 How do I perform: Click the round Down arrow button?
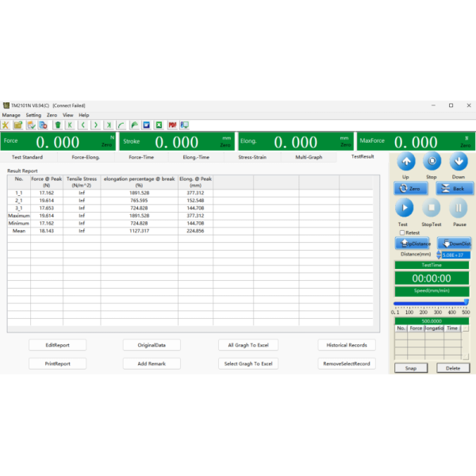coord(459,161)
